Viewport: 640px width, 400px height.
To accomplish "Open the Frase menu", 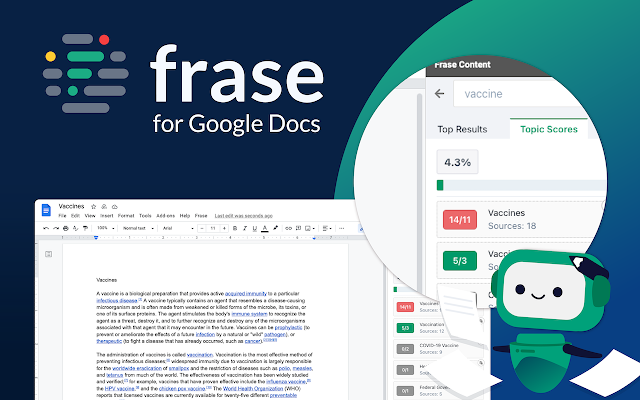I will point(201,216).
